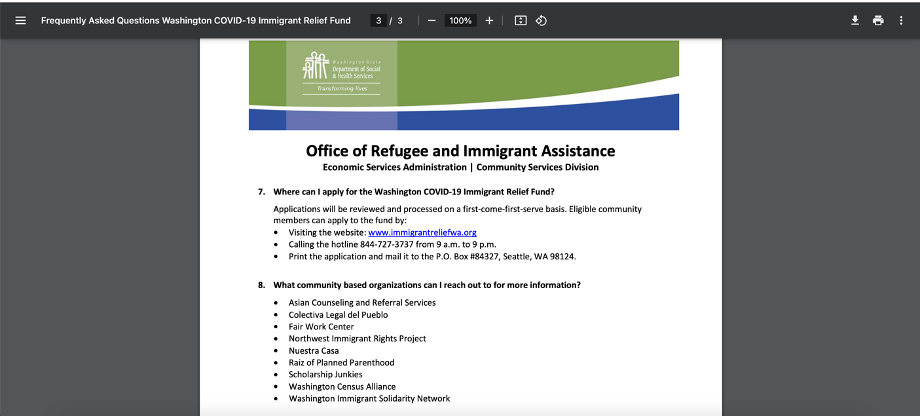This screenshot has height=416, width=920.
Task: Click the zoom out minus icon
Action: point(431,20)
